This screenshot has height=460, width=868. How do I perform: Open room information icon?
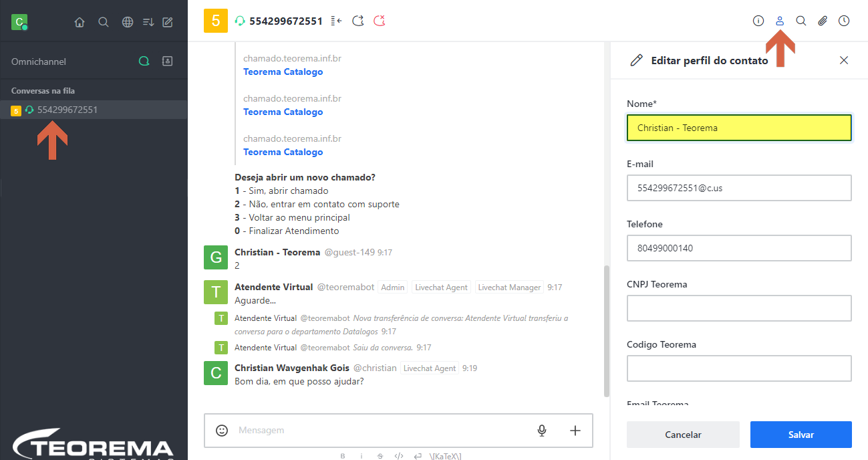pos(758,21)
